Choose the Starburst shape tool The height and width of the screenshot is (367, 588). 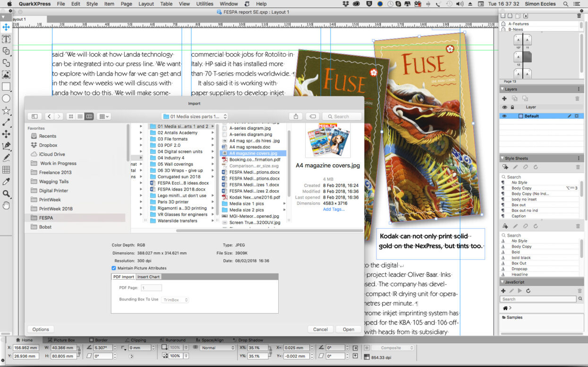[x=6, y=110]
